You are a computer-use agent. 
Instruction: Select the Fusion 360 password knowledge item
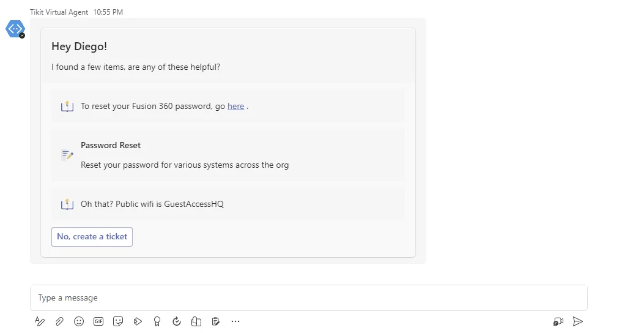(x=228, y=106)
